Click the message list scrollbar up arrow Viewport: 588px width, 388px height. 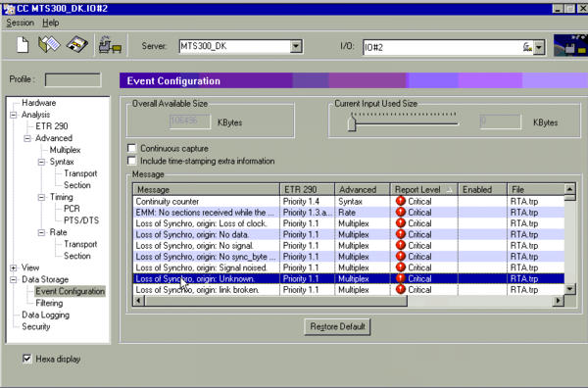[x=569, y=189]
